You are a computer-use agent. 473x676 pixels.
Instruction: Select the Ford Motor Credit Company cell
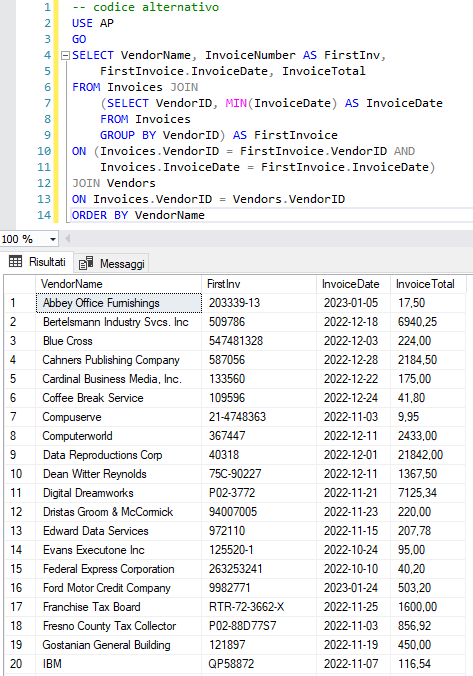tap(119, 588)
